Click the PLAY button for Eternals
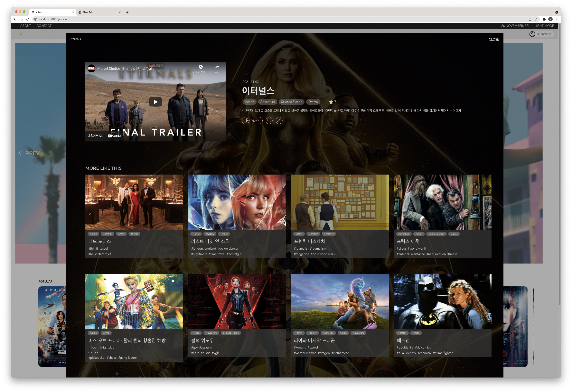 pyautogui.click(x=252, y=121)
